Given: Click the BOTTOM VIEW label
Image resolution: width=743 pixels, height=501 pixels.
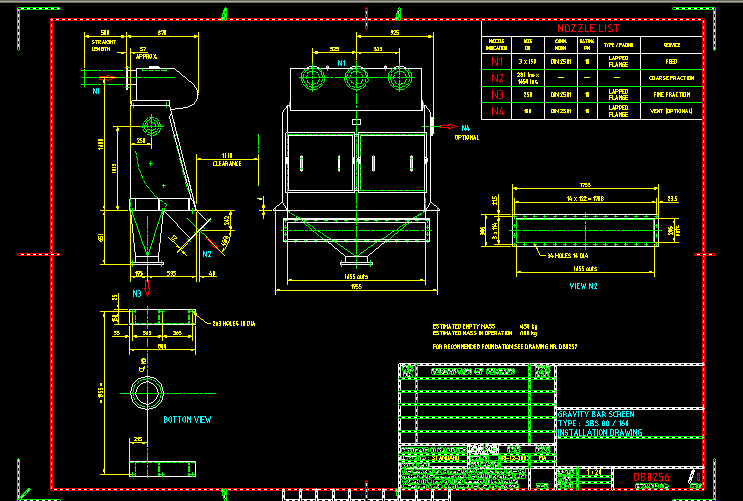Looking at the screenshot, I should pyautogui.click(x=187, y=420).
